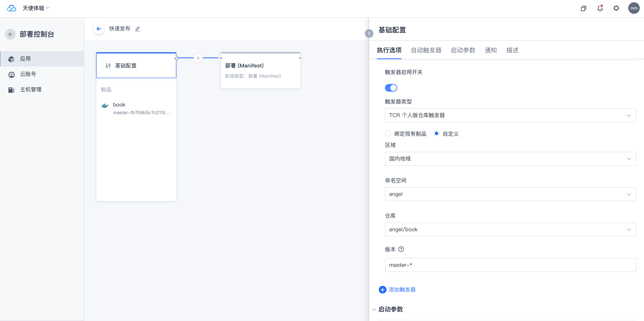
Task: Click the blue plus icon for 添加触发器
Action: pyautogui.click(x=382, y=289)
